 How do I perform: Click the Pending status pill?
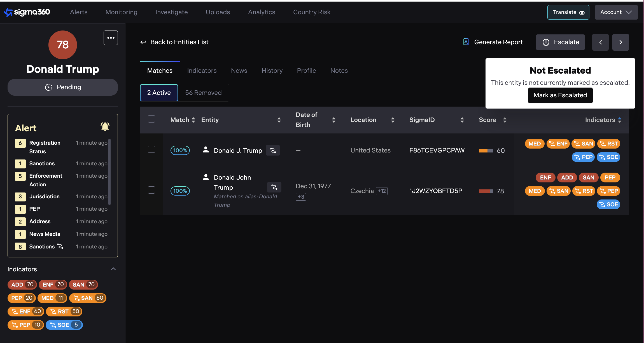[x=63, y=87]
